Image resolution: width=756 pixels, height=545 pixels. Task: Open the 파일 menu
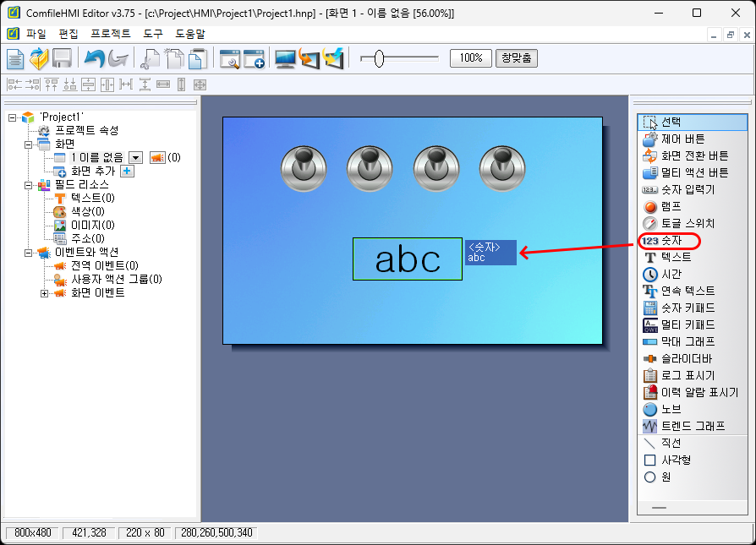pos(36,35)
